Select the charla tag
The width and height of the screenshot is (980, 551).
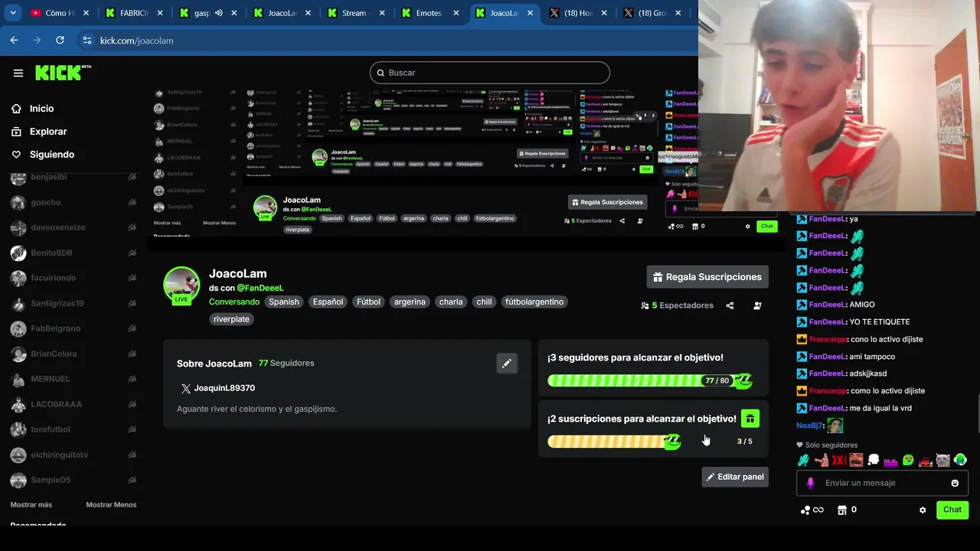pos(451,302)
